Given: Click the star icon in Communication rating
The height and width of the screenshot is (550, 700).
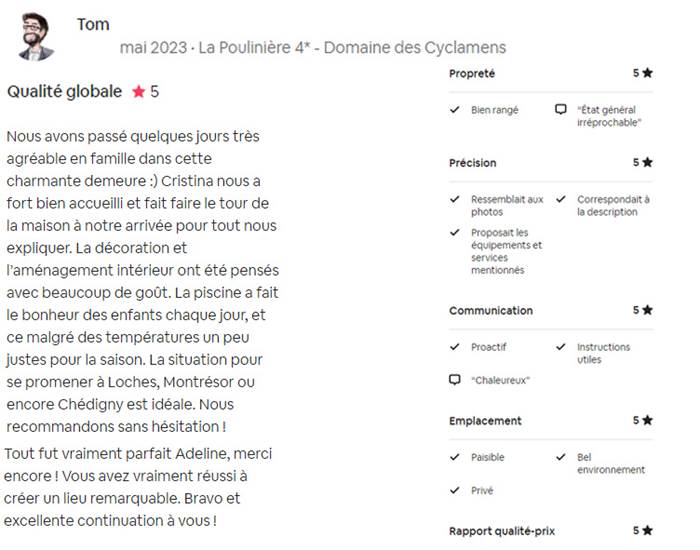Looking at the screenshot, I should [x=647, y=310].
